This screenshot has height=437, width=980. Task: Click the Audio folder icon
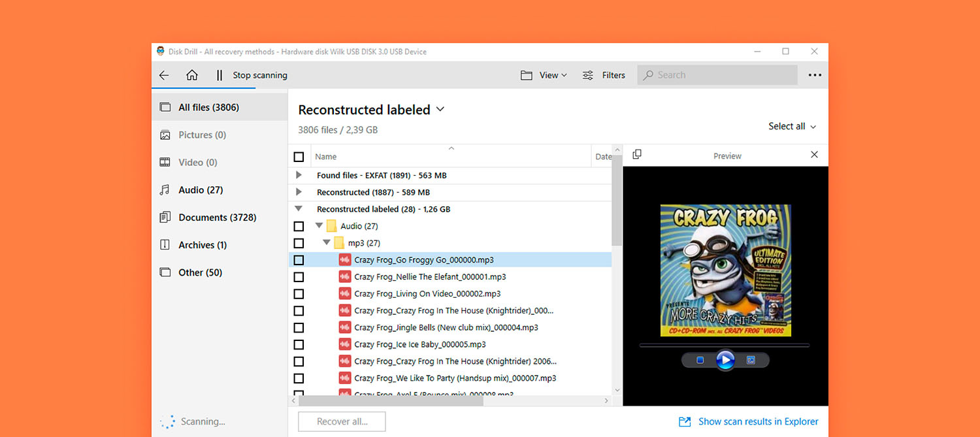pyautogui.click(x=332, y=226)
